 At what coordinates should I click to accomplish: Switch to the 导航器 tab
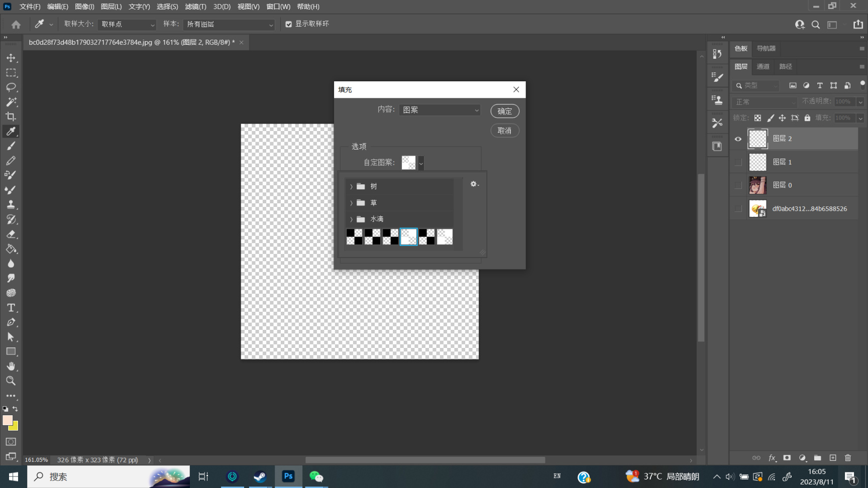[766, 48]
